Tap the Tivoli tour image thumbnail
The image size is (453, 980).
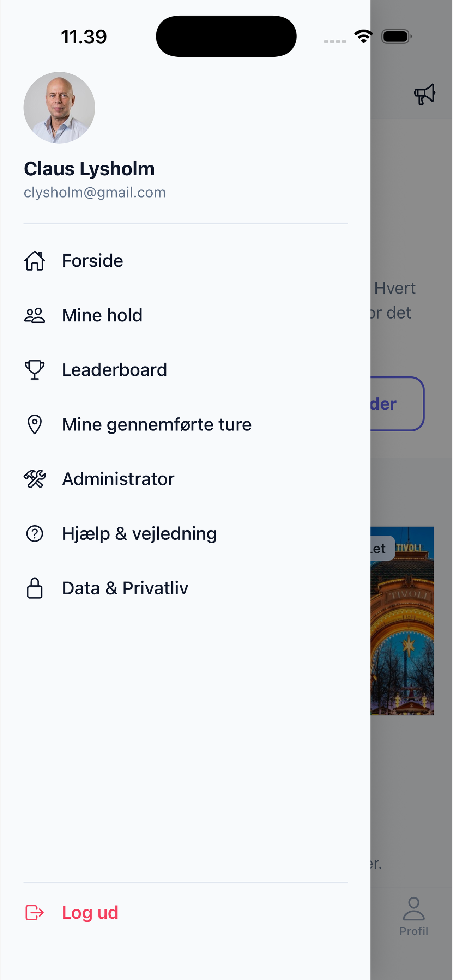click(x=402, y=621)
